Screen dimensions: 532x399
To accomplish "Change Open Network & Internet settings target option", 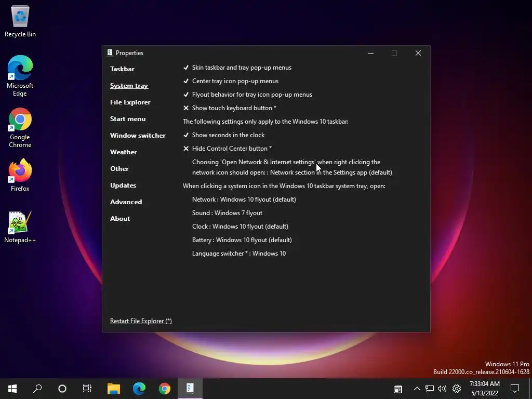I will [292, 167].
